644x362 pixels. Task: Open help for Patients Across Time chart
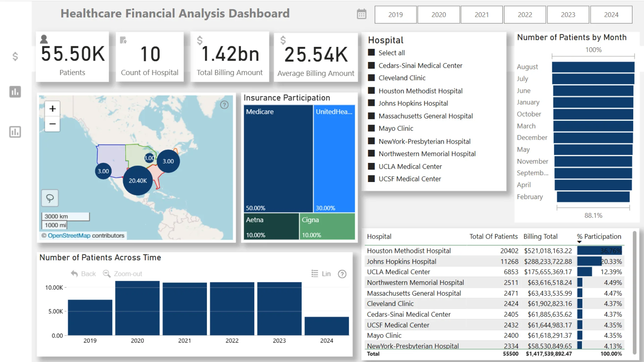coord(342,274)
